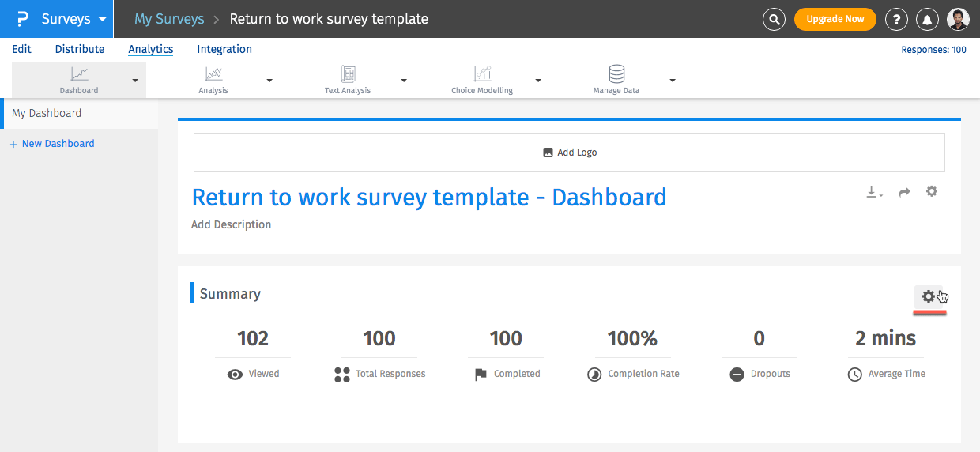Open the Integration tab

pos(224,49)
